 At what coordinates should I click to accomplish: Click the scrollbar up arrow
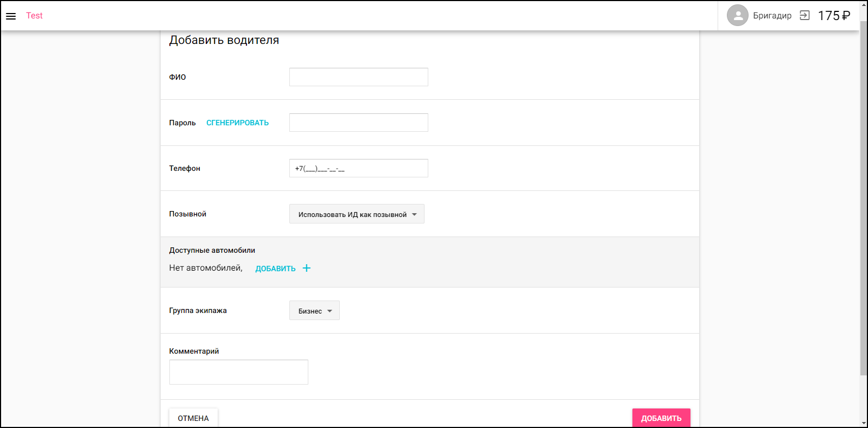(864, 4)
